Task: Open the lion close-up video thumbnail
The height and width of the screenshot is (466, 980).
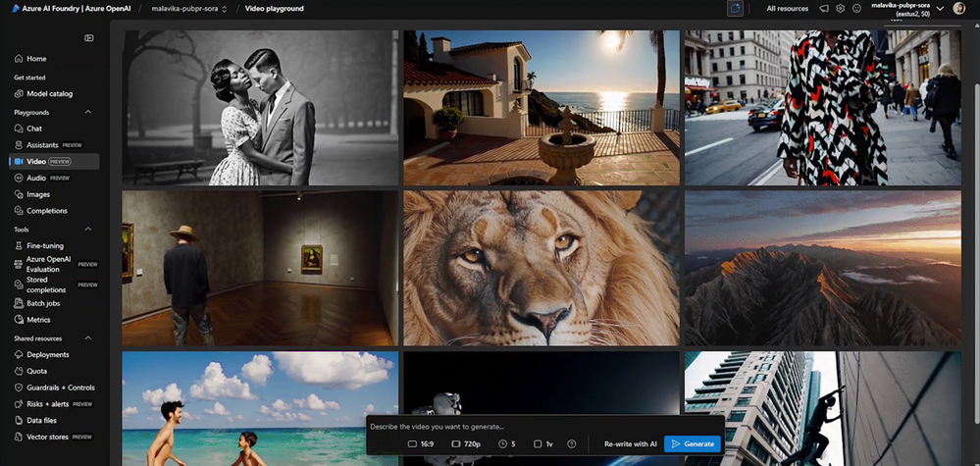Action: point(541,268)
